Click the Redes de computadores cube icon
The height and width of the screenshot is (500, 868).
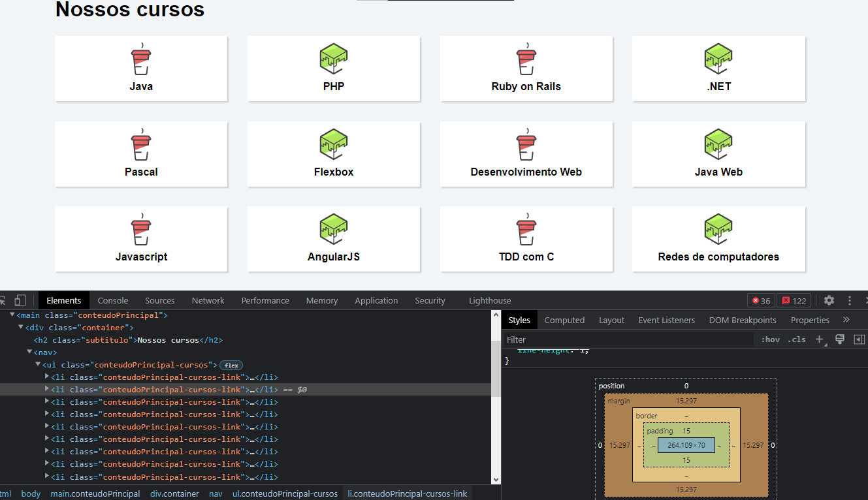click(718, 229)
